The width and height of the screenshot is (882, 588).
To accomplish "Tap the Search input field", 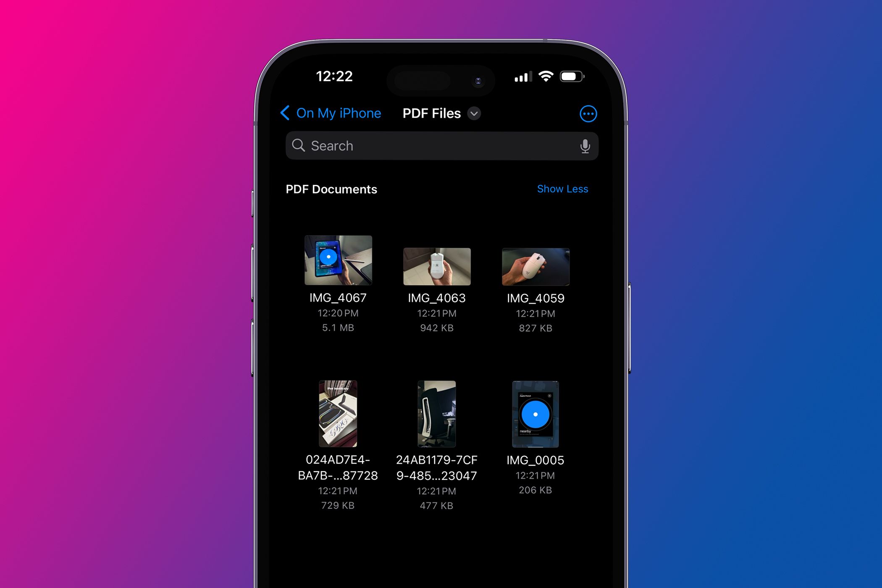I will (441, 146).
